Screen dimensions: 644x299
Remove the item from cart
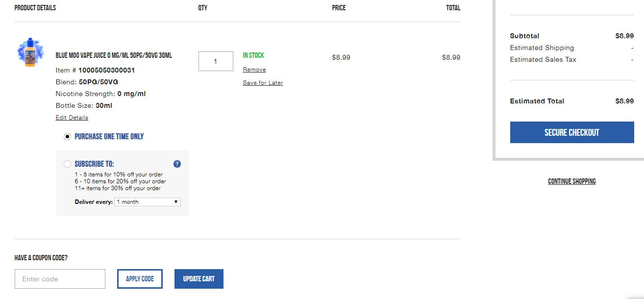click(254, 70)
